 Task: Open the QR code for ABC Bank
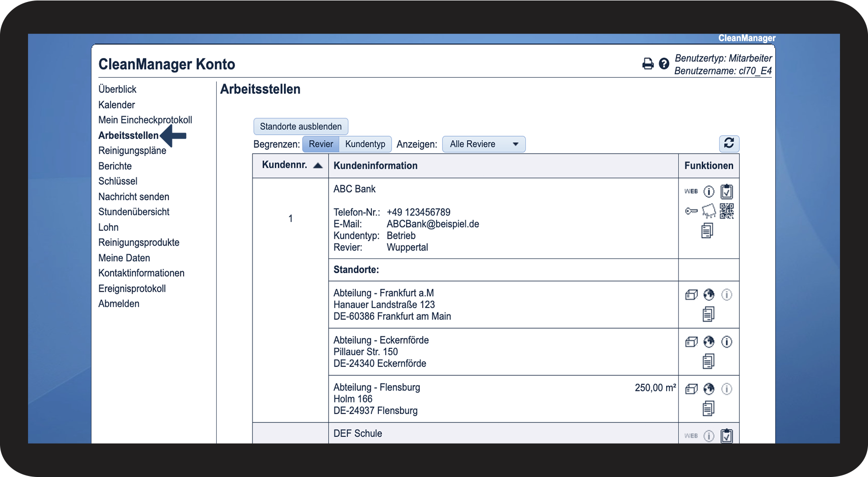pyautogui.click(x=727, y=211)
